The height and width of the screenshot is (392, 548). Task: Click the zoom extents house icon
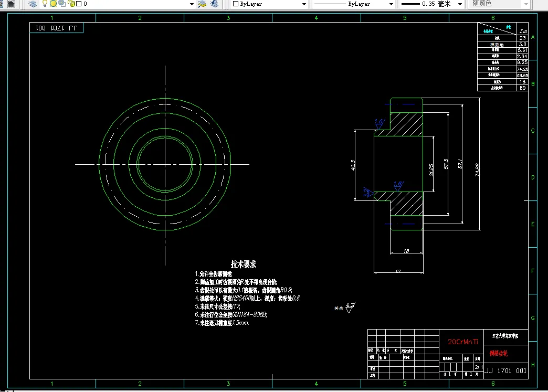tap(11, 4)
